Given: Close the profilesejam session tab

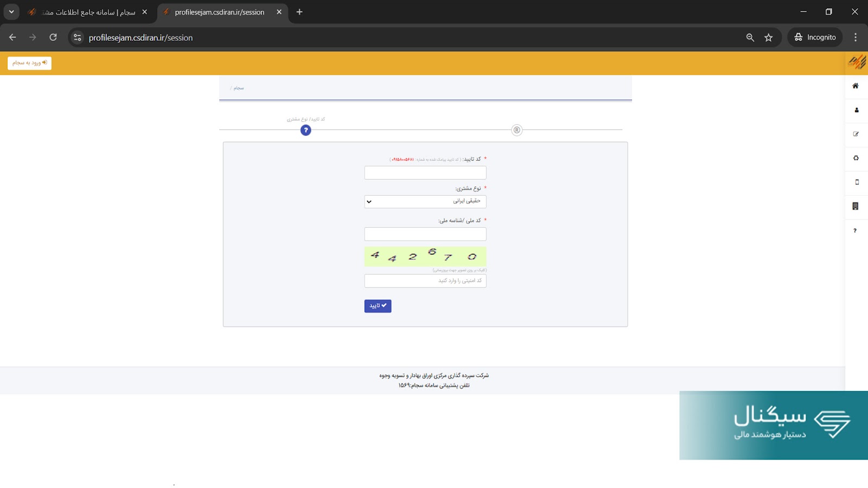Looking at the screenshot, I should click(279, 12).
